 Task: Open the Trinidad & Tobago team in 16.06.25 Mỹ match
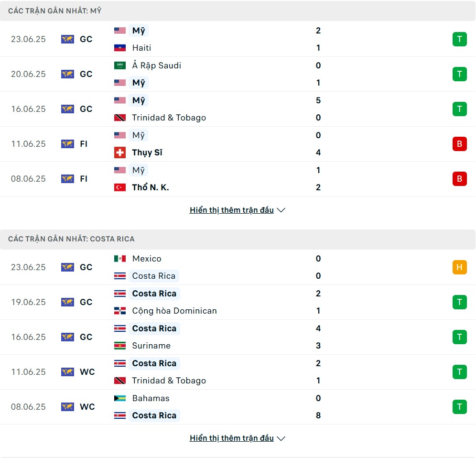point(169,118)
